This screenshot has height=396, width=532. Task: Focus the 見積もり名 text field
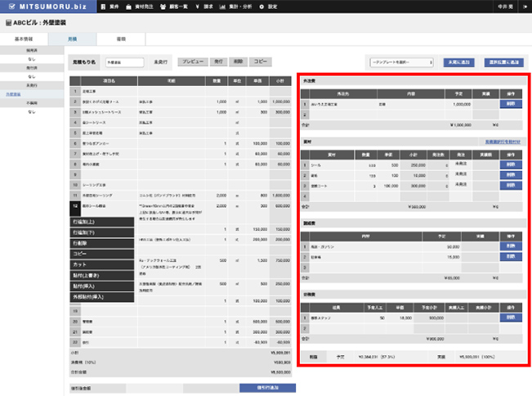pos(123,61)
